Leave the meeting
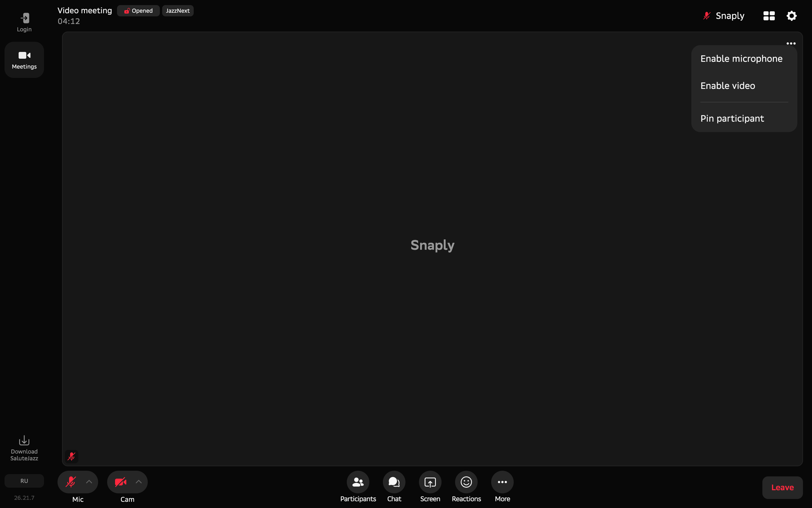 coord(782,487)
